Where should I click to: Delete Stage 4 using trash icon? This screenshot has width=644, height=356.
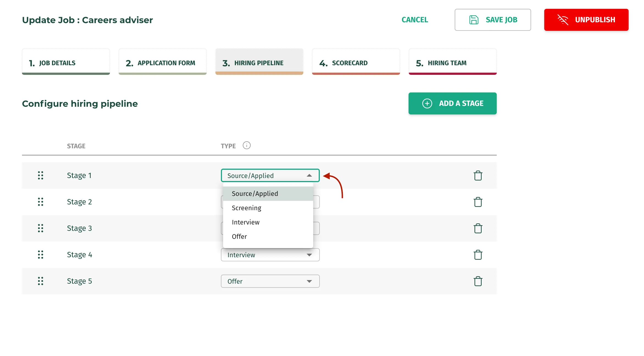[478, 255]
